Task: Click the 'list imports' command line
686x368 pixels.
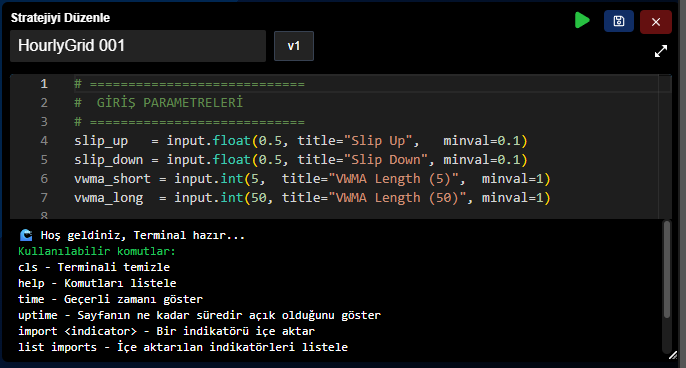Action: pos(183,347)
